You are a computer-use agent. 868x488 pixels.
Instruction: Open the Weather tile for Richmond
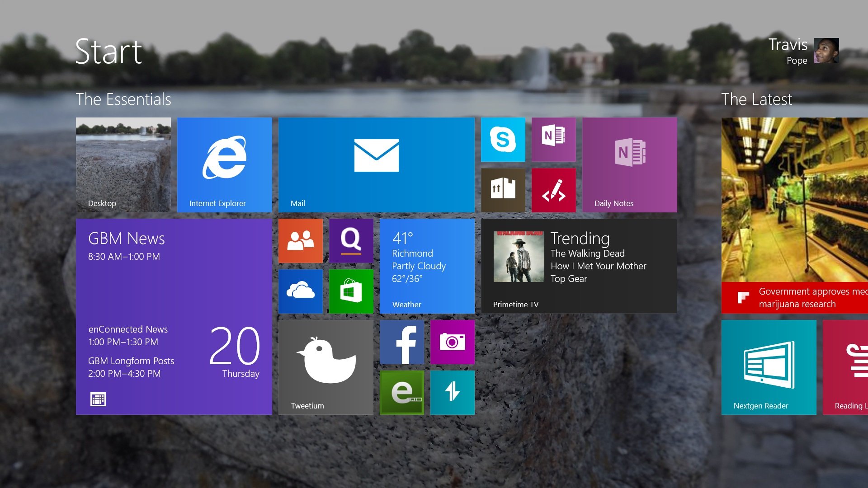(x=427, y=266)
